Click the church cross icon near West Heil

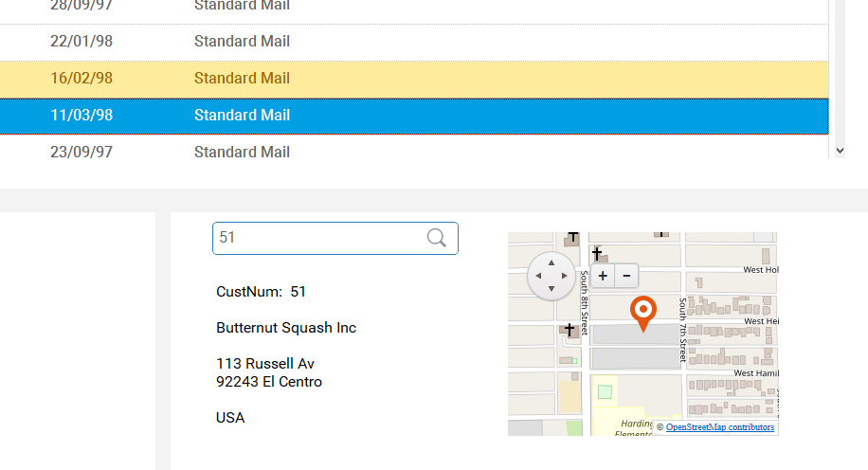click(570, 330)
